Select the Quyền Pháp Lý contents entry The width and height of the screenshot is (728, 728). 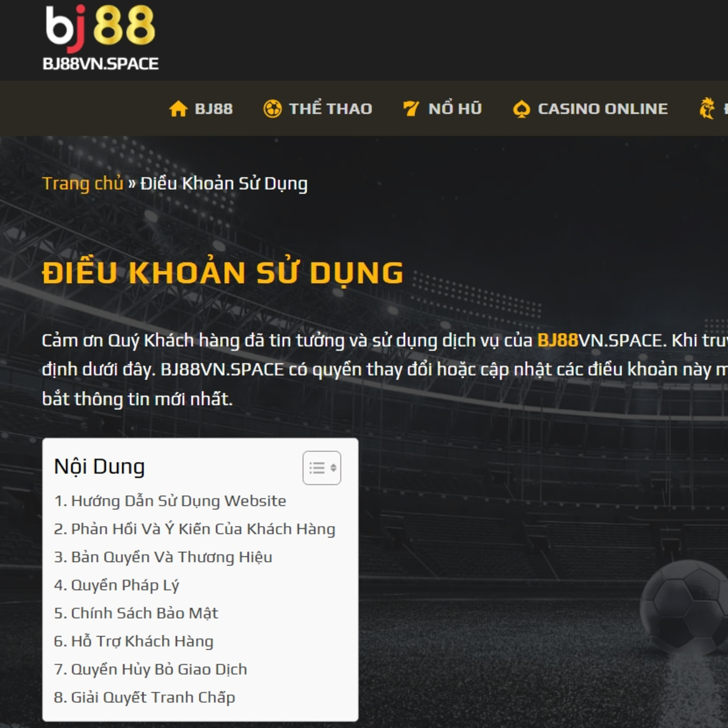coord(116,585)
